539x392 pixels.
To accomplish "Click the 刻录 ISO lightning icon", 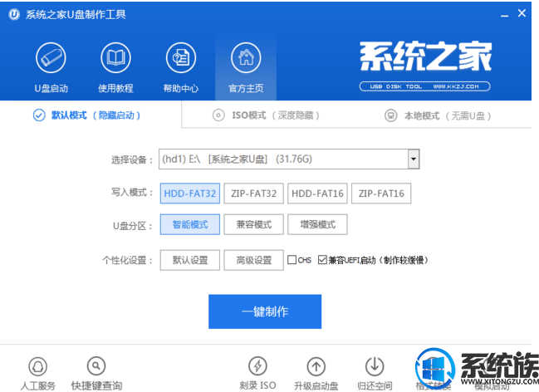I will coord(257,366).
